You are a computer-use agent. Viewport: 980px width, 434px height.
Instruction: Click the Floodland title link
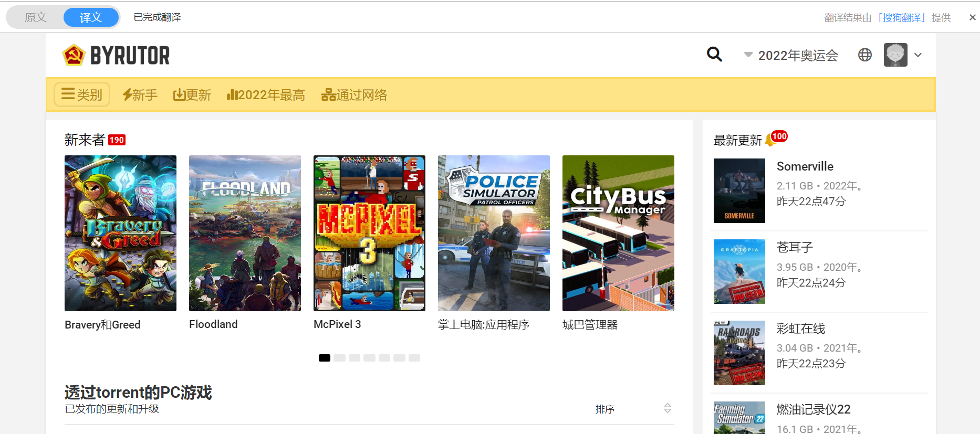click(213, 324)
